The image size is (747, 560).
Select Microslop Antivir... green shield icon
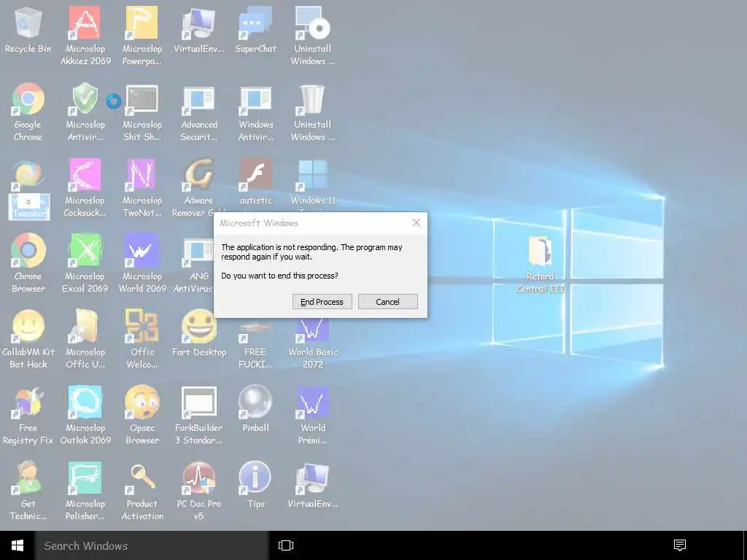click(x=85, y=98)
